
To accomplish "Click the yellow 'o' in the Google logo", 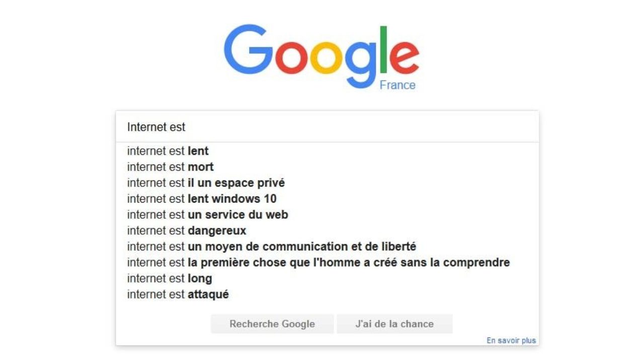I will pyautogui.click(x=326, y=58).
